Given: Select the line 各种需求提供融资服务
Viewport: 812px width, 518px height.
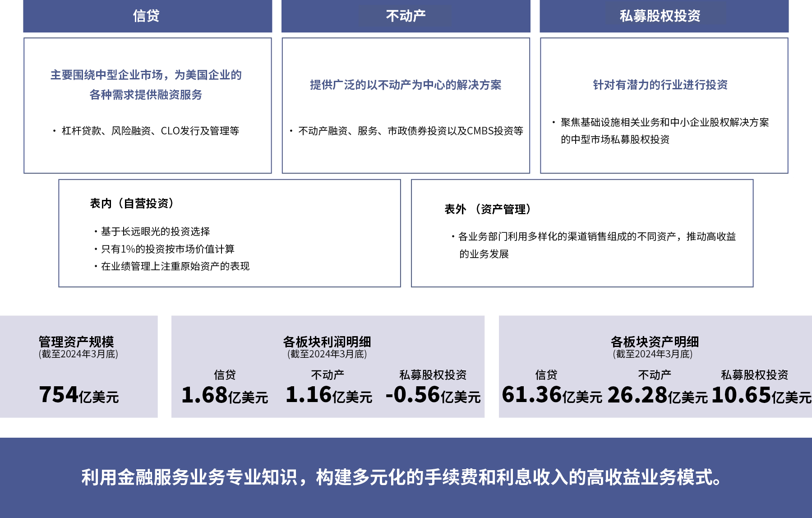Looking at the screenshot, I should (x=146, y=95).
